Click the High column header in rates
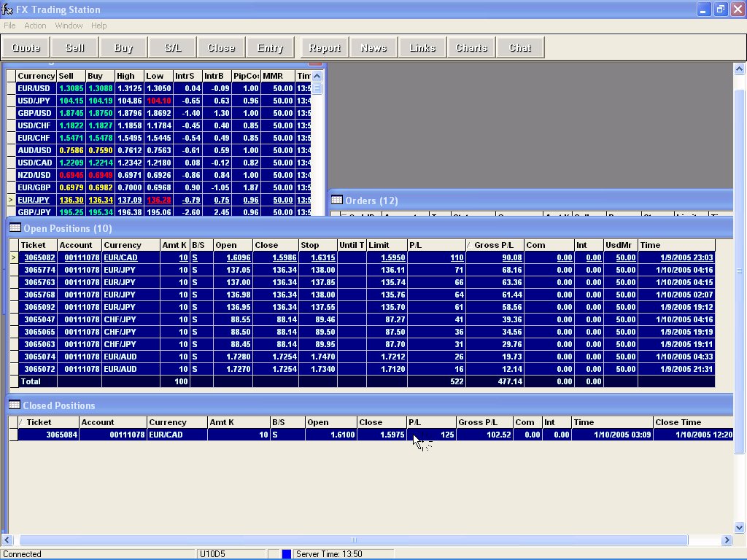The image size is (747, 560). (x=129, y=76)
